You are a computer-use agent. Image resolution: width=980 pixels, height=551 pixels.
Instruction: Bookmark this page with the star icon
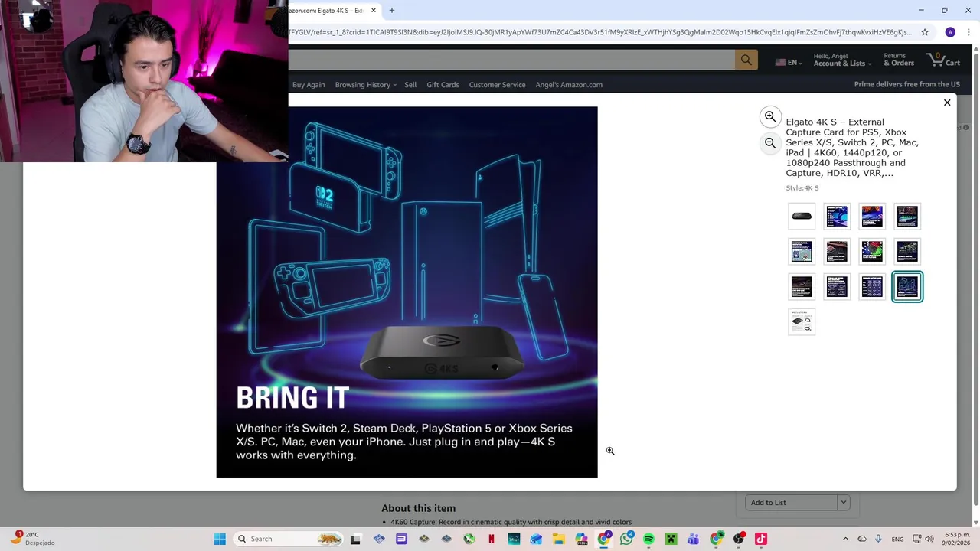(925, 32)
